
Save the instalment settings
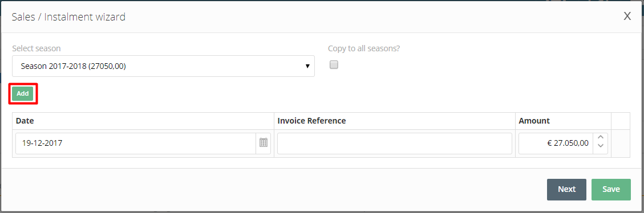(x=611, y=189)
